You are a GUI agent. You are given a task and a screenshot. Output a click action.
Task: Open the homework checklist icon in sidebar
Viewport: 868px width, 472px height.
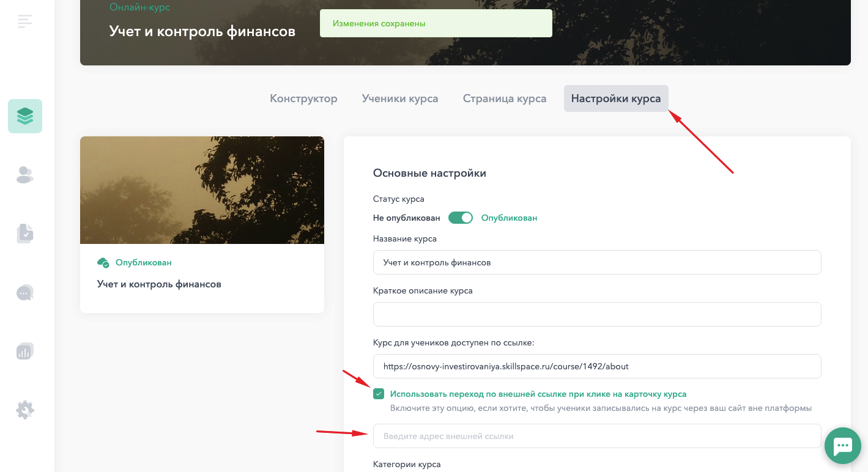click(25, 233)
